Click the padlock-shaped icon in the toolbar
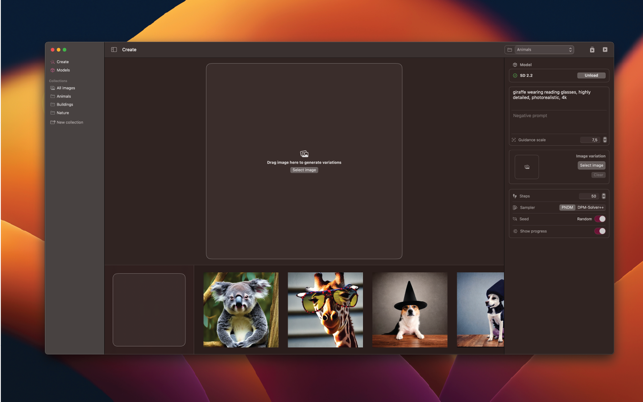Screen dimensions: 643x402 pos(592,50)
